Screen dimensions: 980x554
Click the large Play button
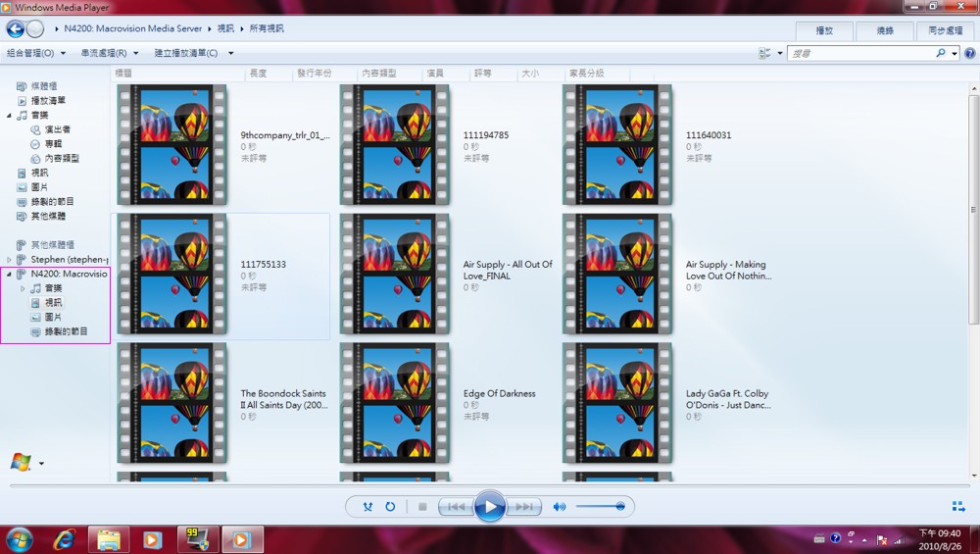click(489, 507)
